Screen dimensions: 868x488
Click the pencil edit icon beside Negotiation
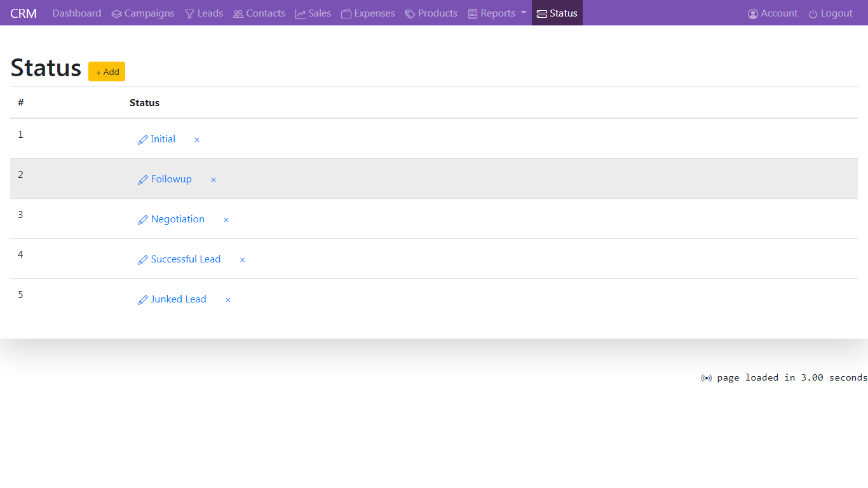tap(143, 220)
